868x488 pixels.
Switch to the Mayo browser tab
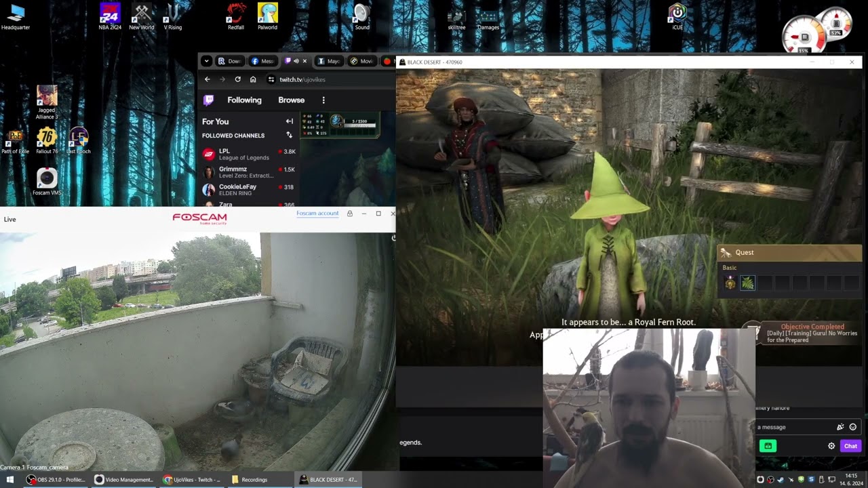(x=329, y=61)
